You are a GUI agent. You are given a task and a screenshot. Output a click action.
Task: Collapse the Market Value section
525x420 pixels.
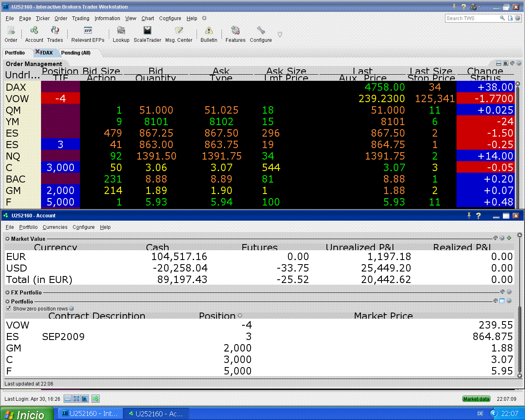click(x=7, y=239)
